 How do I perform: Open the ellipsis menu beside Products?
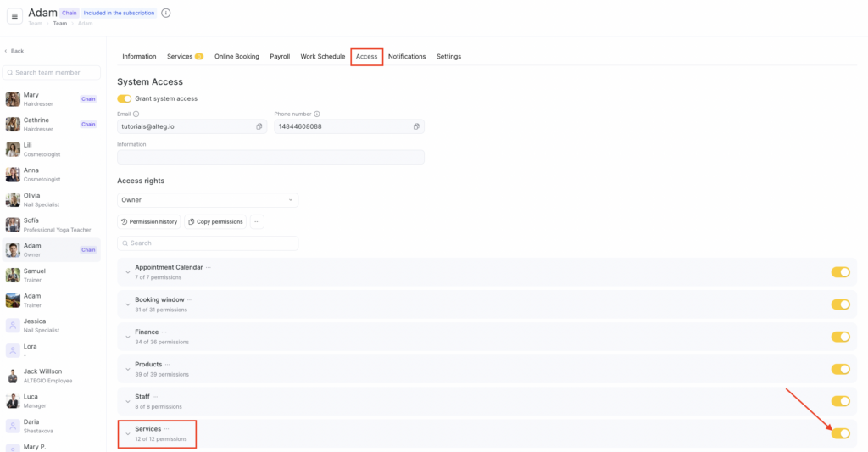(168, 365)
